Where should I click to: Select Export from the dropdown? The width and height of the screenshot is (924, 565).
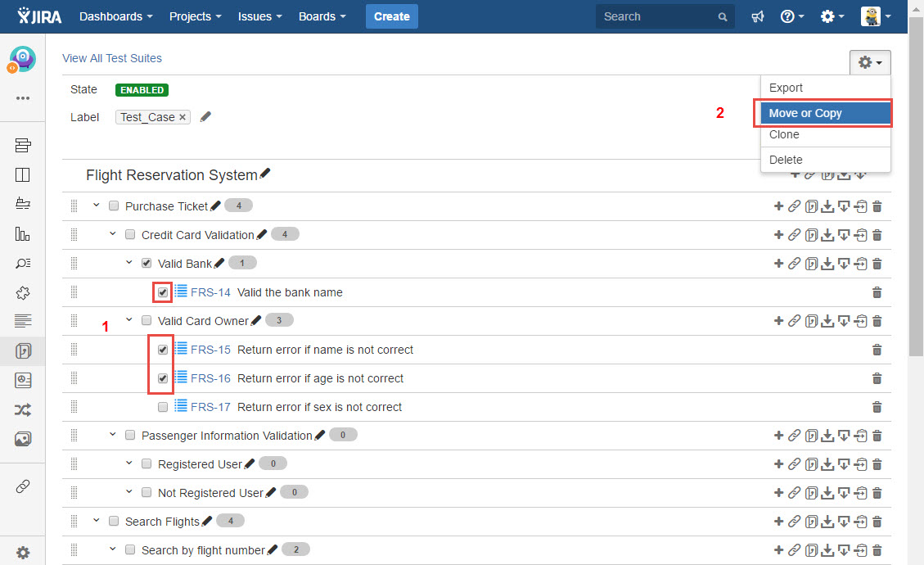[826, 88]
